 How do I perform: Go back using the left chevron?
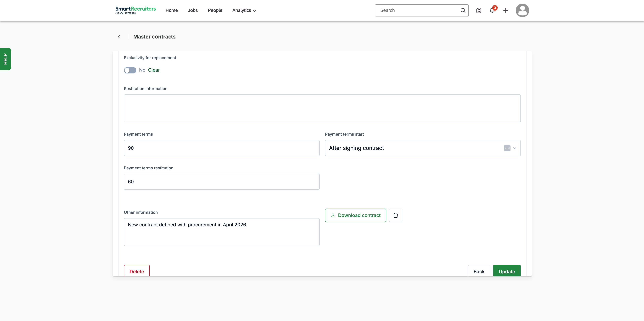pyautogui.click(x=119, y=36)
